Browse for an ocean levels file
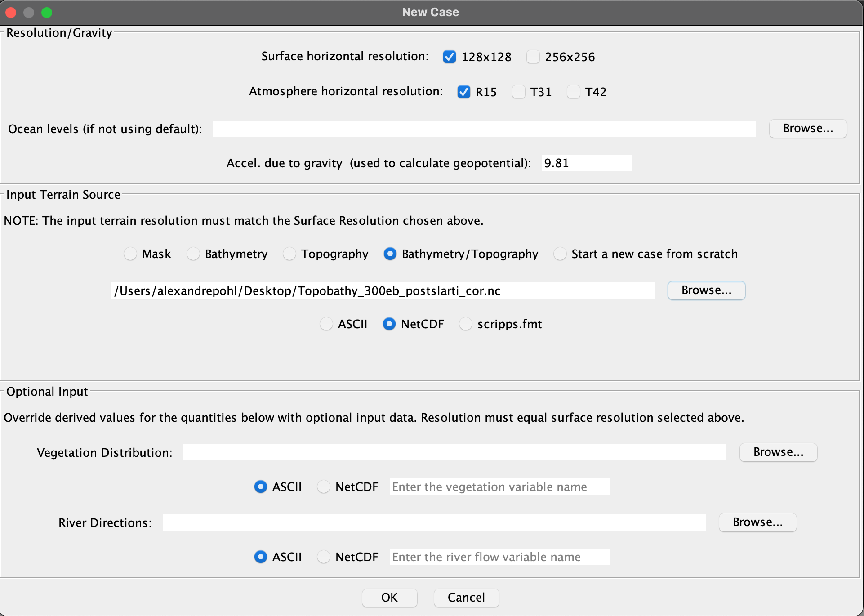Image resolution: width=864 pixels, height=616 pixels. coord(807,128)
